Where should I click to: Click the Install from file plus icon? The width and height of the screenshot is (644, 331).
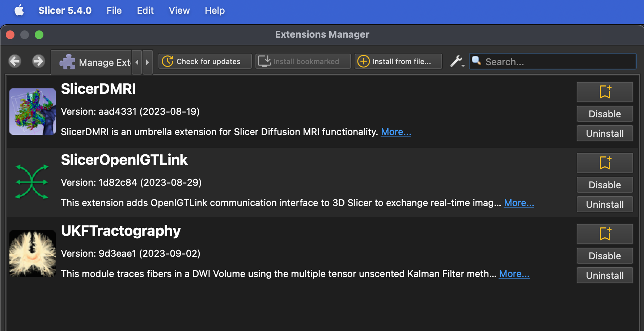[x=363, y=61]
